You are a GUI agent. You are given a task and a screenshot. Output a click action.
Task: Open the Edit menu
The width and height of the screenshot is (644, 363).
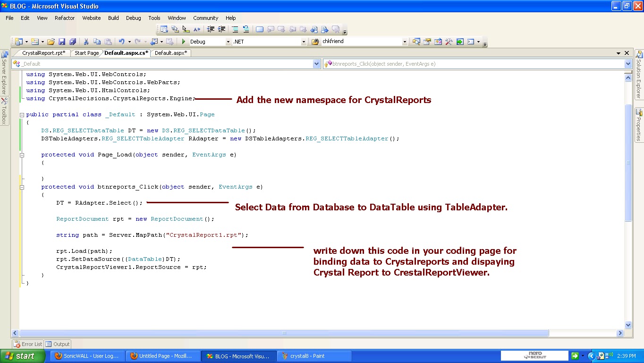tap(25, 18)
